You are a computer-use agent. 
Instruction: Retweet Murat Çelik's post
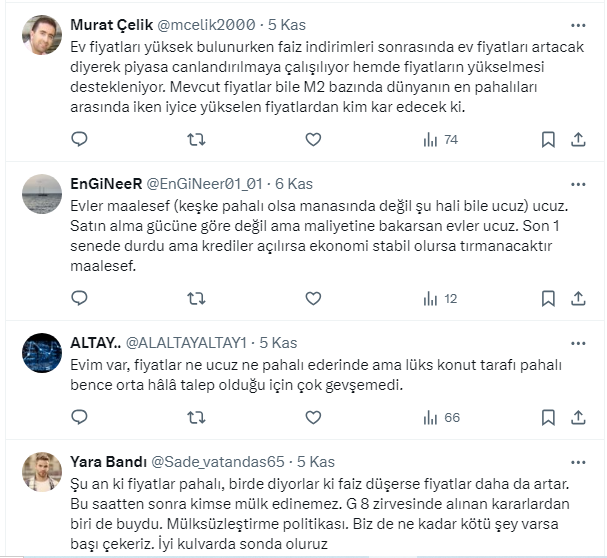coord(196,140)
